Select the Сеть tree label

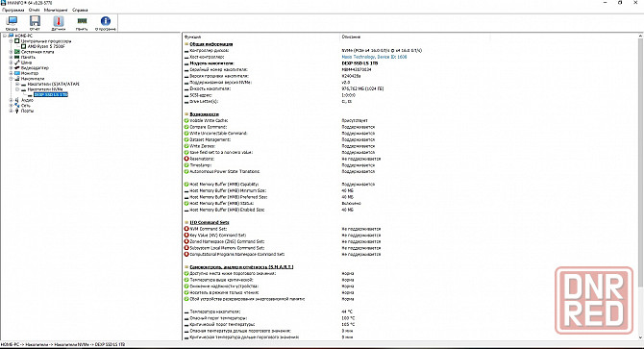(x=25, y=106)
